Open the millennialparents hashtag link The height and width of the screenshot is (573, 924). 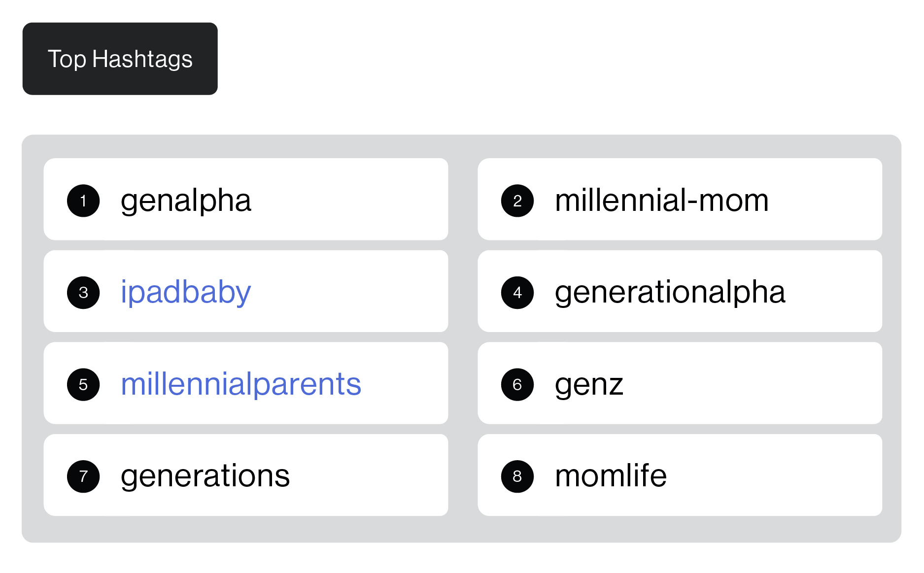tap(241, 384)
